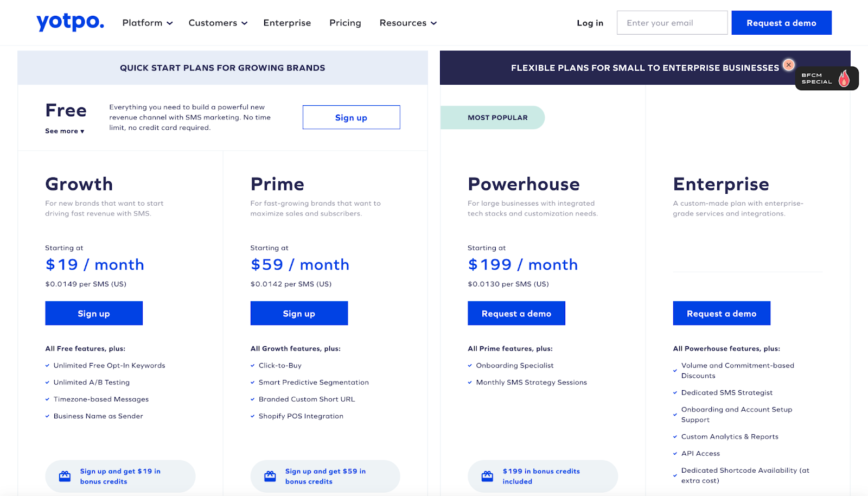Viewport: 868px width, 496px height.
Task: Click Onboarding Specialist feature
Action: click(515, 365)
